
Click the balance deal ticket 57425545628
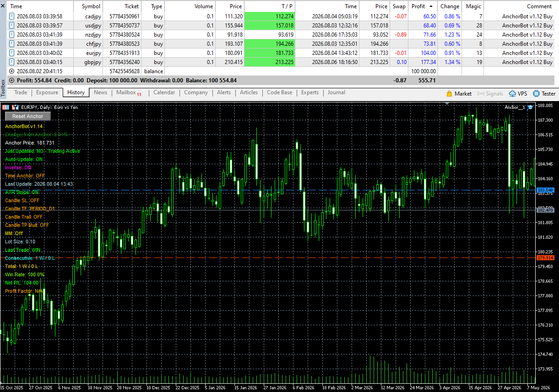125,71
